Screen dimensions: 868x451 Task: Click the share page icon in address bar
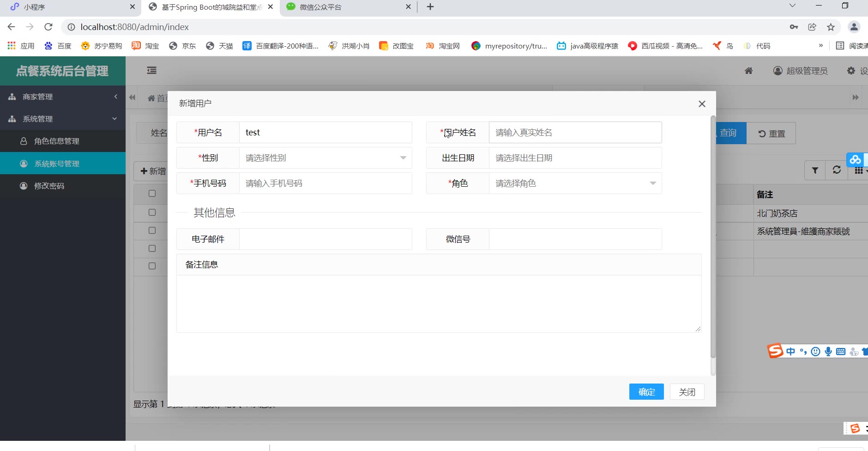pyautogui.click(x=812, y=27)
